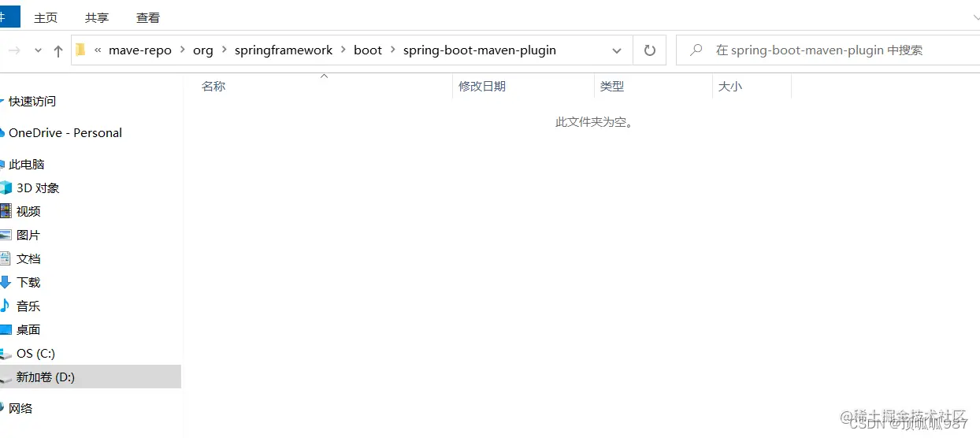Expand the arrow after springframework breadcrumb
980x438 pixels.
point(343,50)
